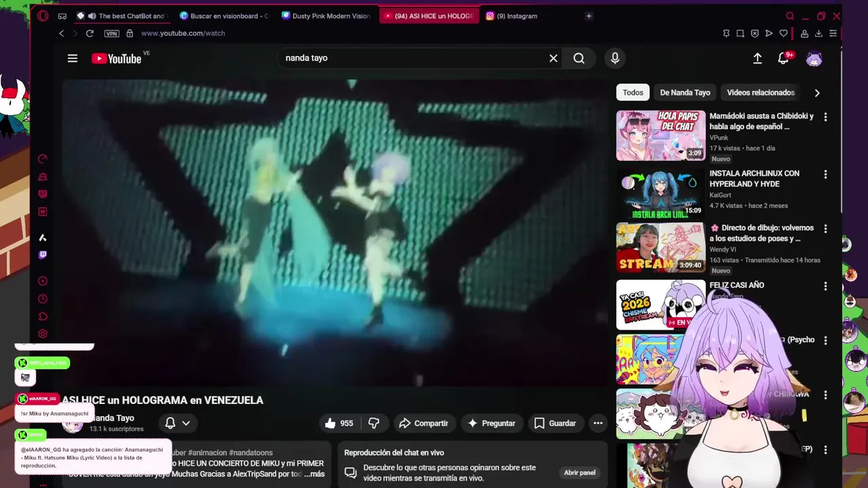Viewport: 868px width, 488px height.
Task: Click the Compartir share button
Action: click(x=423, y=423)
